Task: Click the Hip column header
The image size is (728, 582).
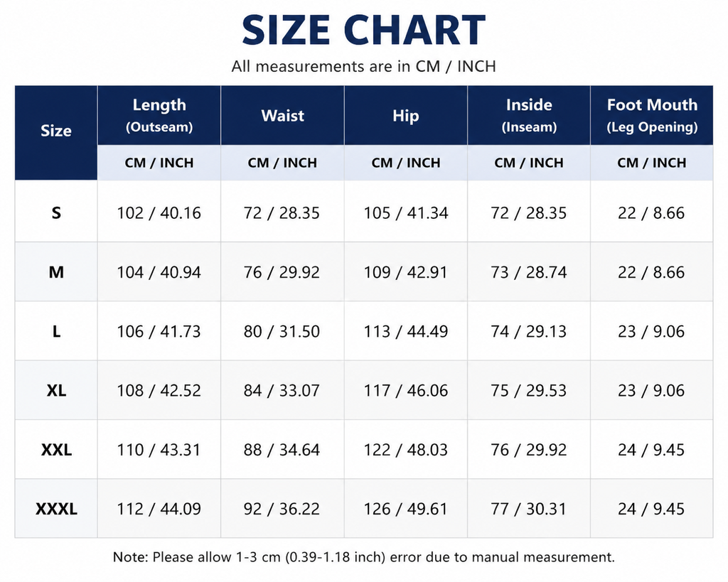Action: 406,115
